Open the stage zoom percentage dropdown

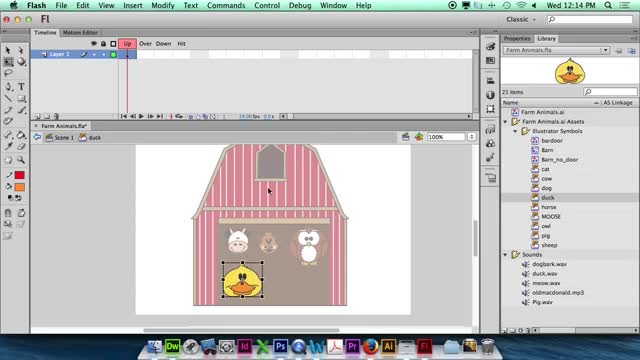[x=472, y=137]
